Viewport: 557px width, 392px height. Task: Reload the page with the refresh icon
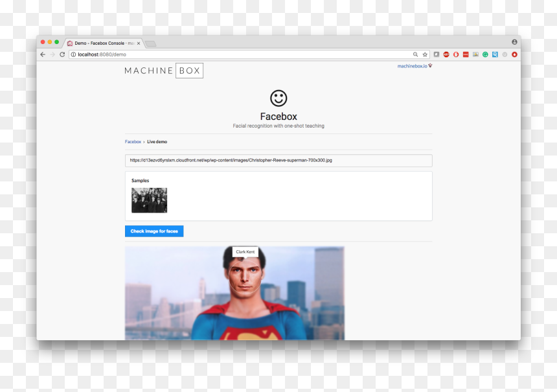coord(62,54)
